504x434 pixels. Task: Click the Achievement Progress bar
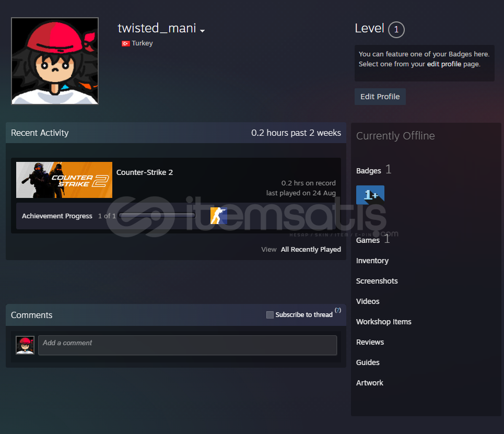(157, 216)
